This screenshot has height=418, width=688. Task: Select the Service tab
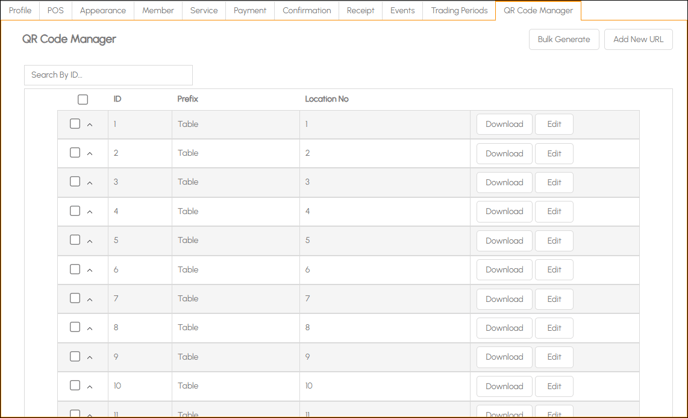tap(204, 11)
